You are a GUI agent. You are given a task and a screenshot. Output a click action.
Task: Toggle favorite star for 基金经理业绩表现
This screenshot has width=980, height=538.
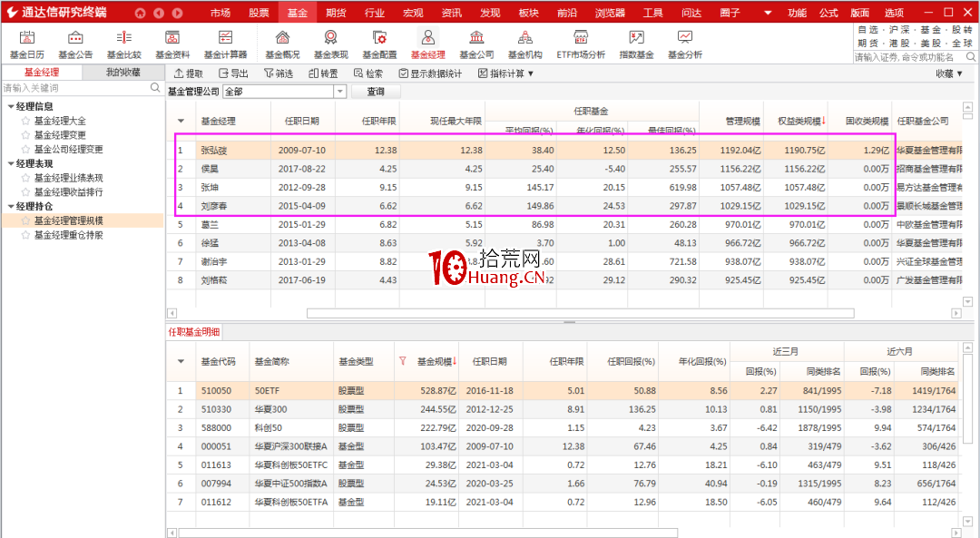pyautogui.click(x=25, y=178)
